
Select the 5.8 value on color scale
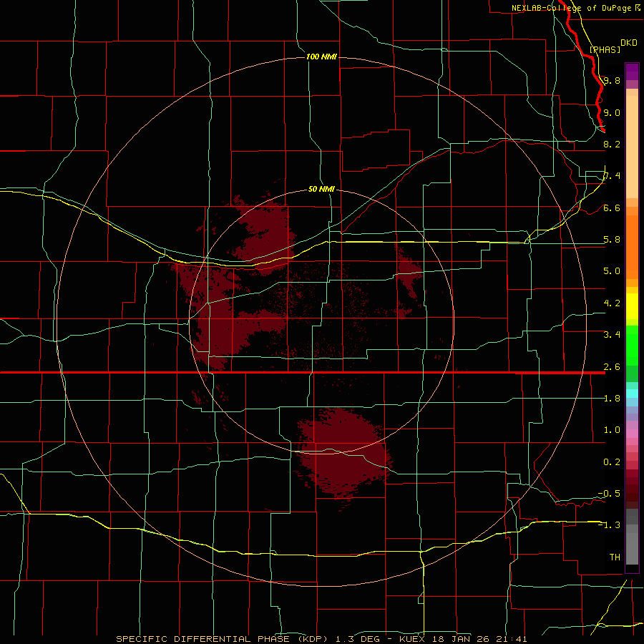[x=612, y=240]
